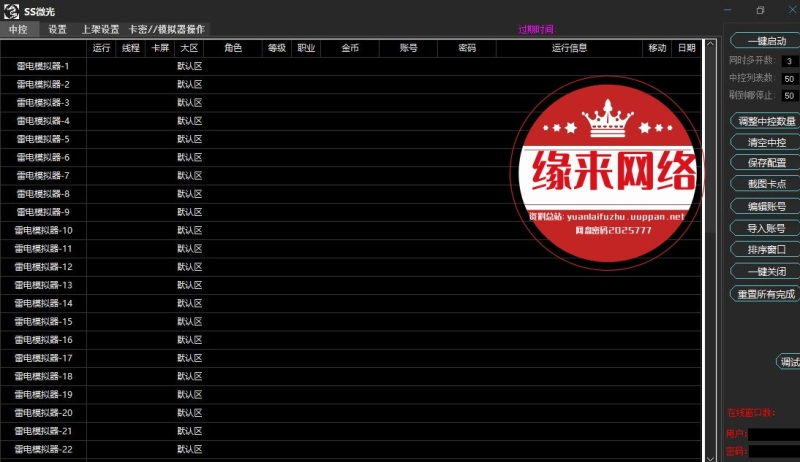This screenshot has width=800, height=462.
Task: Click the table scrollbar up arrow
Action: click(710, 44)
